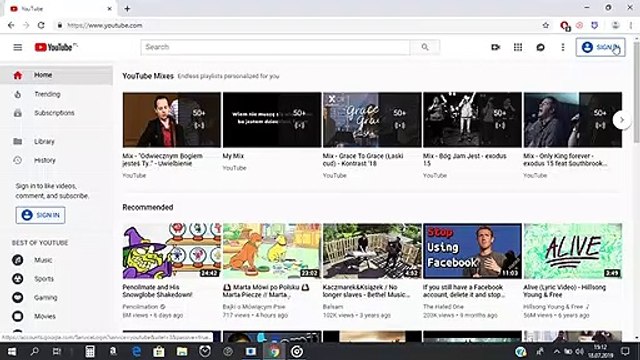Open File Explorer from taskbar
The image size is (640, 360).
tap(182, 351)
